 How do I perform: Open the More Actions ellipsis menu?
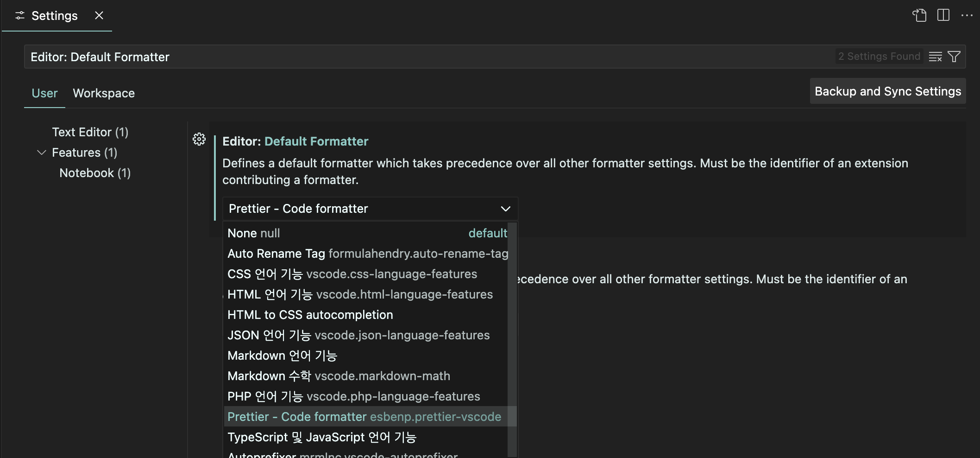coord(967,15)
